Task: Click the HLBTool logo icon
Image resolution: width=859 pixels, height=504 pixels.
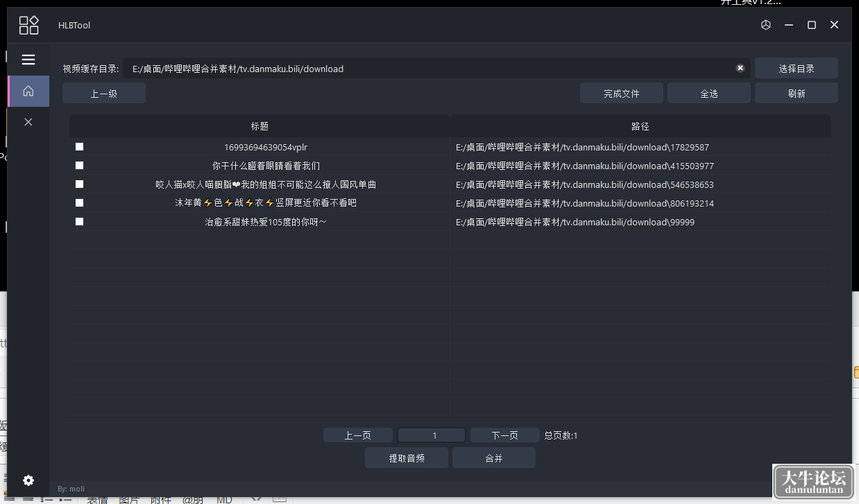Action: pos(28,25)
